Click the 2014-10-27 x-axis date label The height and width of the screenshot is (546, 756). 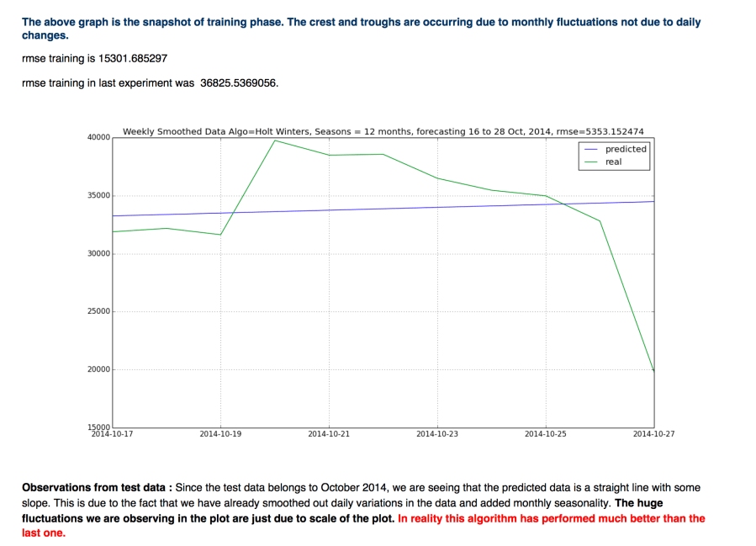(653, 434)
